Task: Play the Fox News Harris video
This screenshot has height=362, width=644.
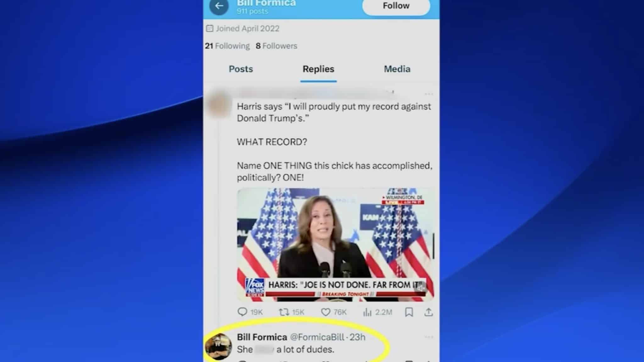Action: (x=336, y=245)
